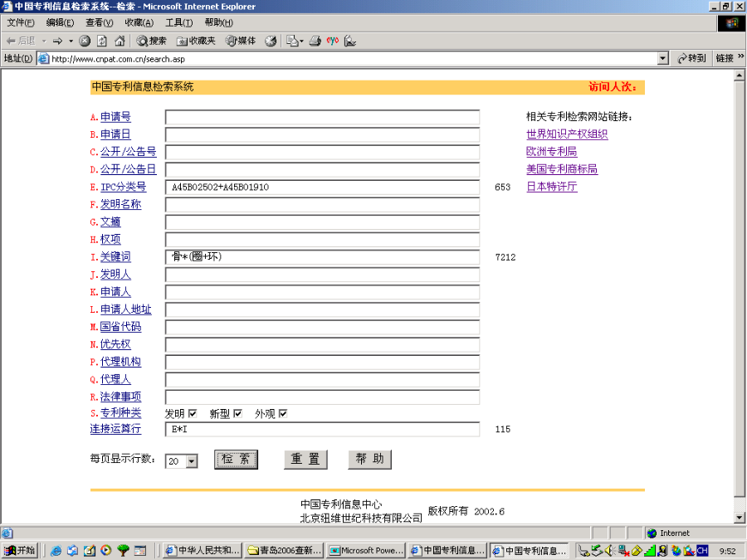Click the green tree quick launch icon
Image resolution: width=747 pixels, height=560 pixels.
[x=123, y=551]
